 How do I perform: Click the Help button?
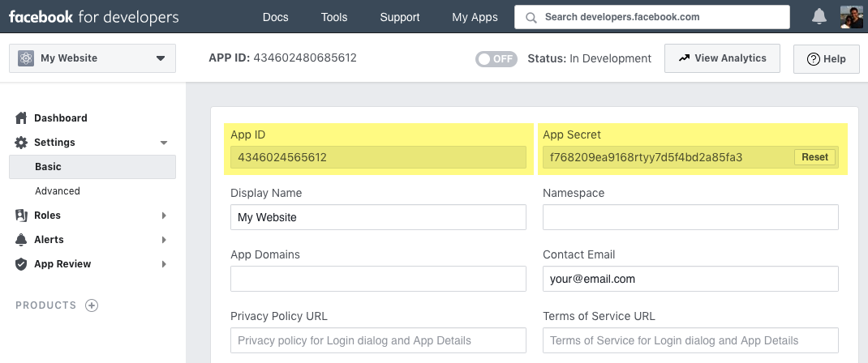[827, 58]
